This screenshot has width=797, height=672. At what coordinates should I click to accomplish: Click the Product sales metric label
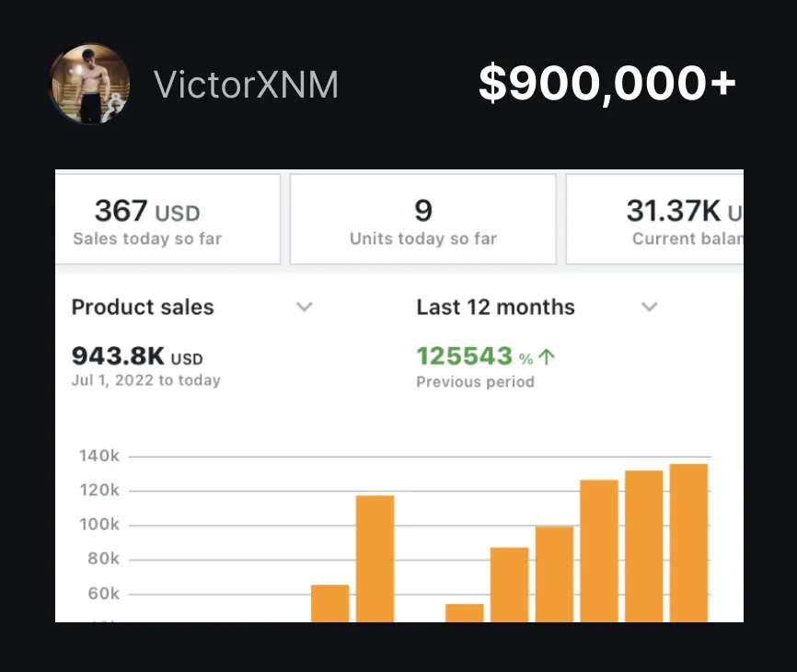coord(143,307)
